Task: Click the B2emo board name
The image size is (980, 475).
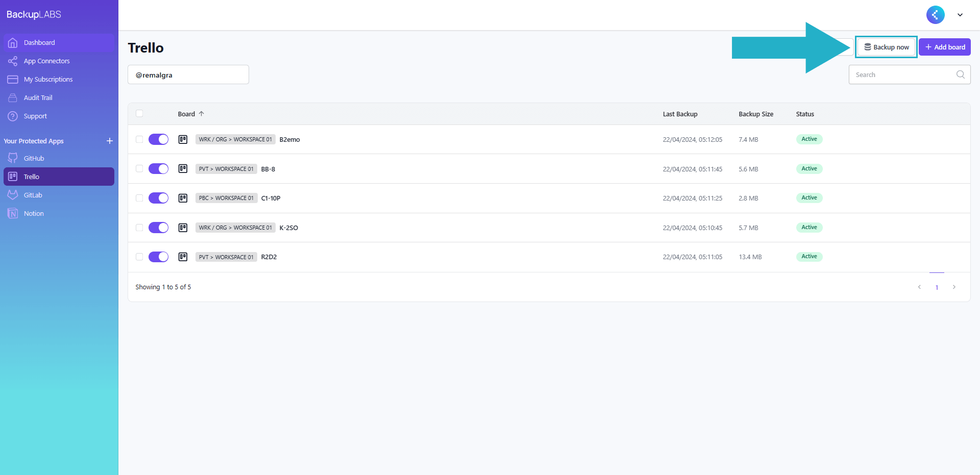Action: pyautogui.click(x=290, y=140)
